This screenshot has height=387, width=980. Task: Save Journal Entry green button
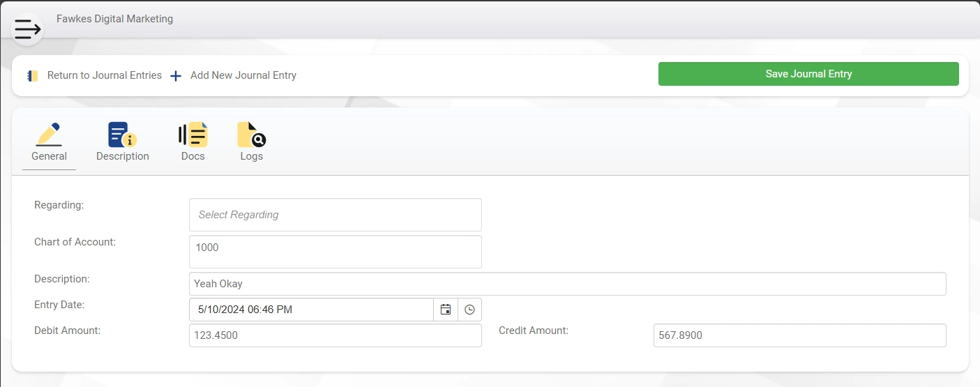808,74
